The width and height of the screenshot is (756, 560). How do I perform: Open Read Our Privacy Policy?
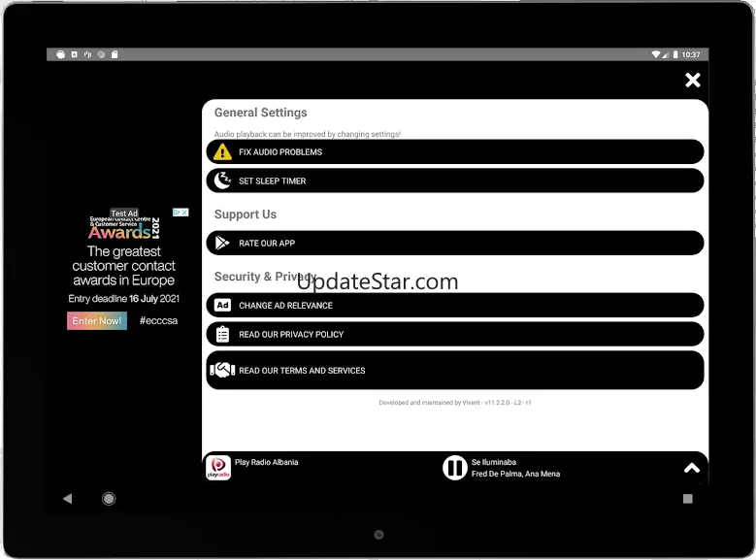(x=454, y=334)
